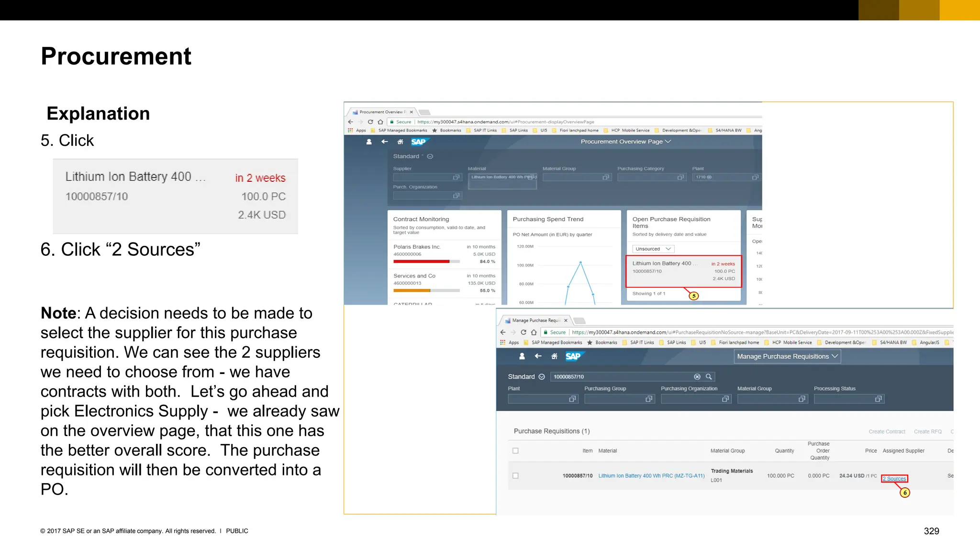980x551 pixels.
Task: Select the checkbox for item 10000857/10
Action: 515,476
